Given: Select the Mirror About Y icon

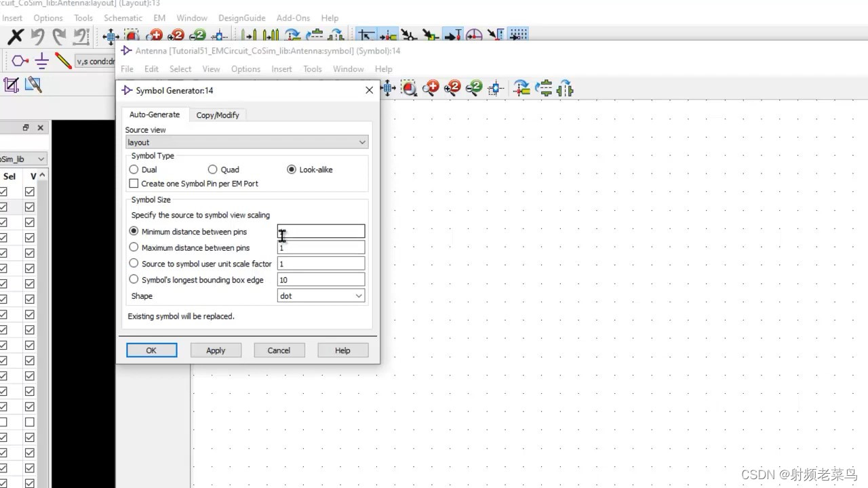Looking at the screenshot, I should pos(565,88).
